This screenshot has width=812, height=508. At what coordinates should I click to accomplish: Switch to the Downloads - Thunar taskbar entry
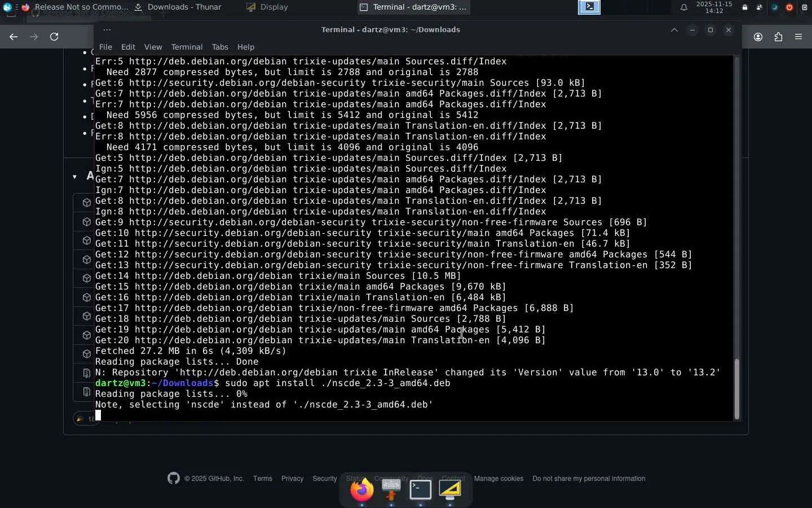coord(178,7)
